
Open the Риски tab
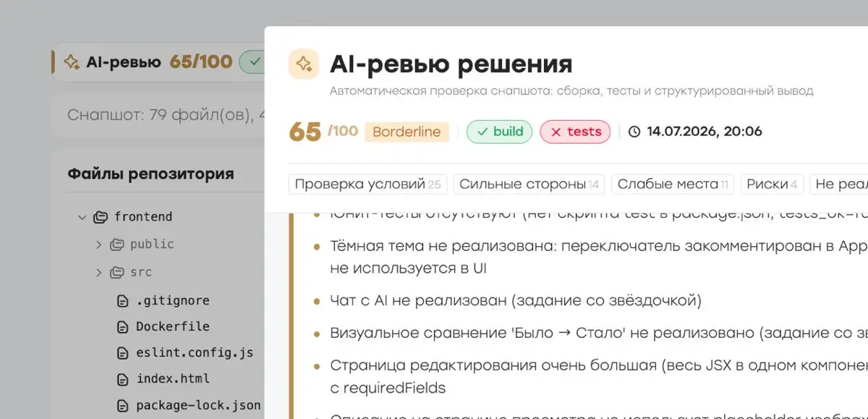tap(772, 184)
